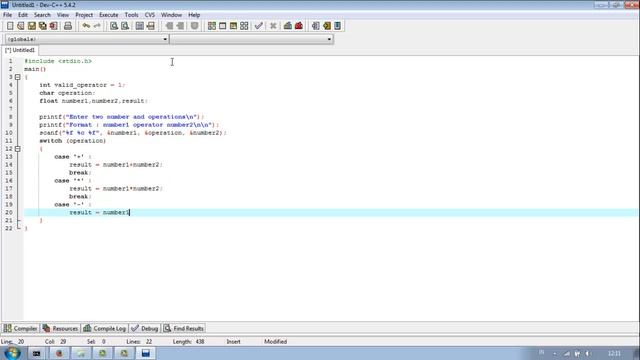Open the CVS menu
Viewport: 640px width, 360px height.
click(x=150, y=15)
